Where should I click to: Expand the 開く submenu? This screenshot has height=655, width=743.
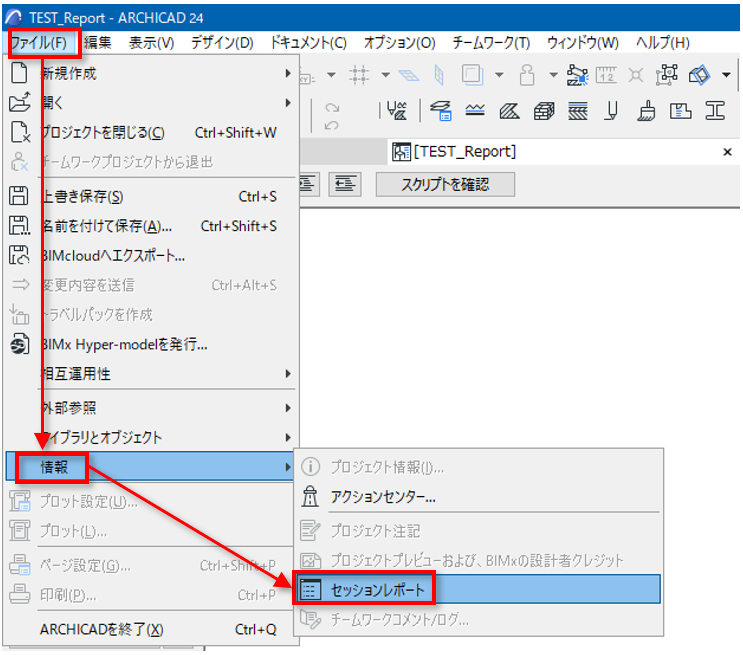coord(151,103)
